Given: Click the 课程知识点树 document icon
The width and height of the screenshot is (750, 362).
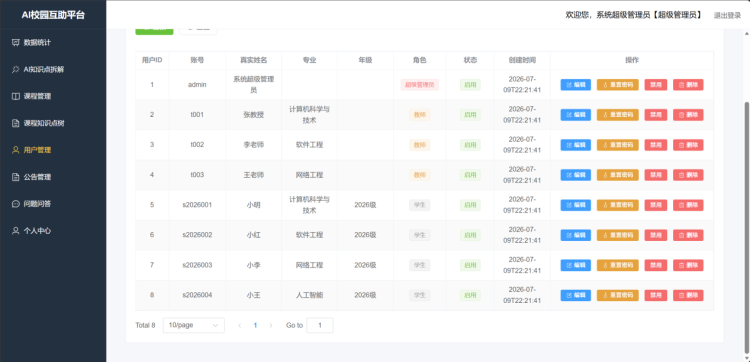Looking at the screenshot, I should tap(15, 123).
